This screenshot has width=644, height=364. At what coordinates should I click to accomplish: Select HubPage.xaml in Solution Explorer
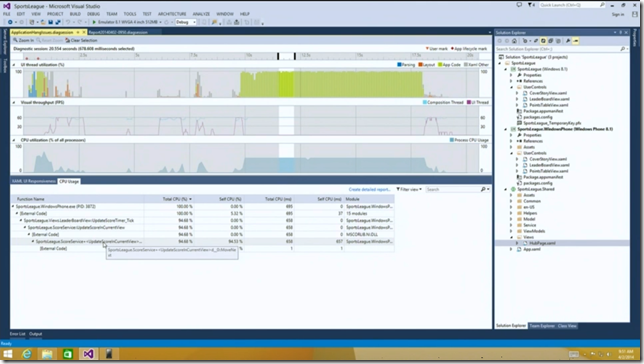pos(542,243)
